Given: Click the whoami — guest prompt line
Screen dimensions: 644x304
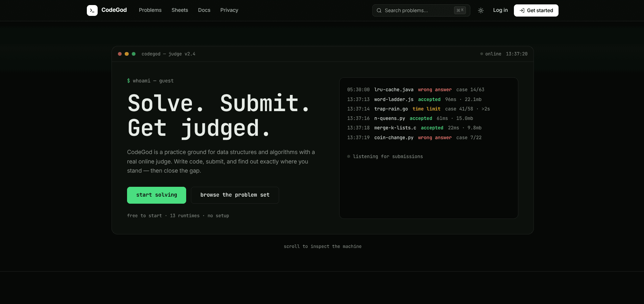Looking at the screenshot, I should (x=150, y=81).
